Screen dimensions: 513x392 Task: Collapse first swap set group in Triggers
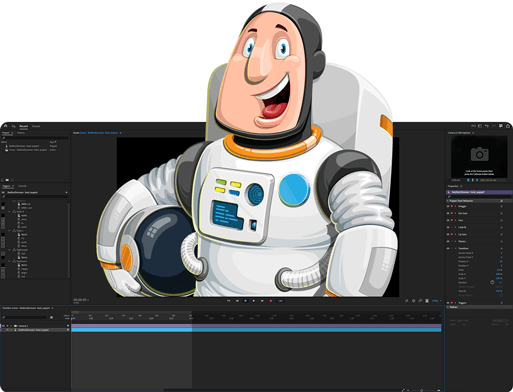coord(9,212)
